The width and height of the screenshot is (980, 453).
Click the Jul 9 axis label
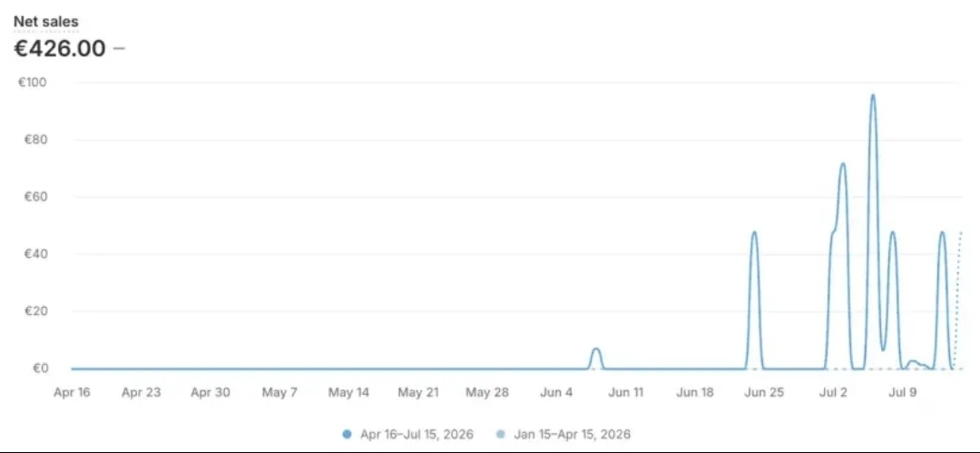click(903, 393)
